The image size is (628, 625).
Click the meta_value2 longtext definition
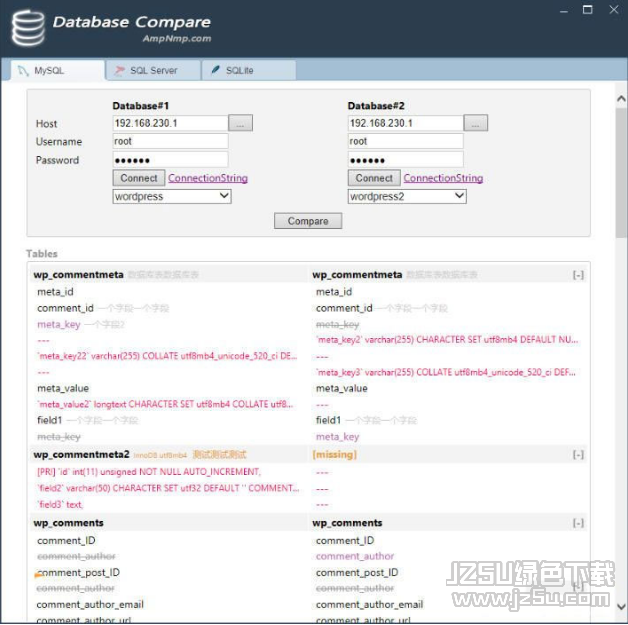pyautogui.click(x=165, y=404)
